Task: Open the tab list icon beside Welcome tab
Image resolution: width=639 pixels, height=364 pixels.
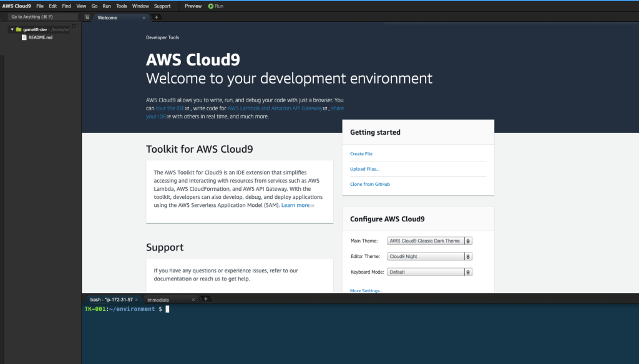Action: [87, 17]
